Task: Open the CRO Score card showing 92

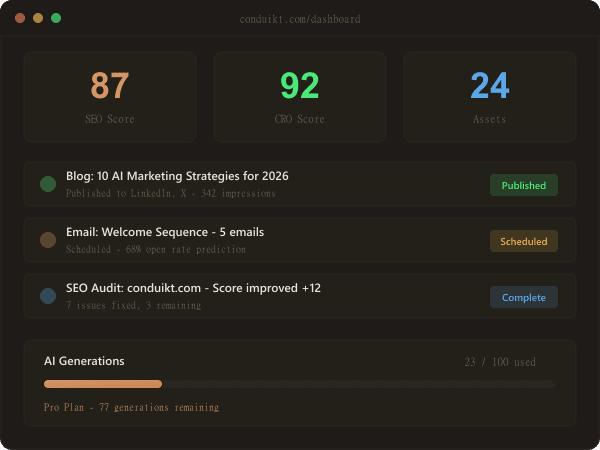Action: (300, 97)
